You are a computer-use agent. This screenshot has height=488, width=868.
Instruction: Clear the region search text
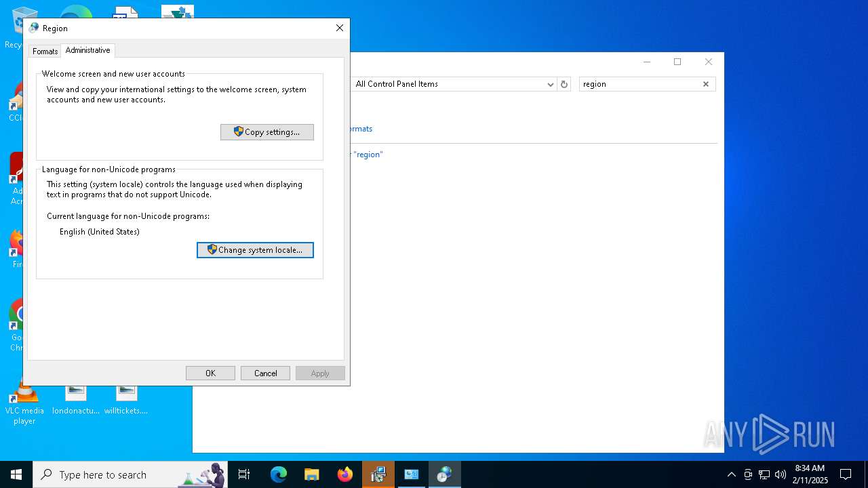tap(705, 84)
